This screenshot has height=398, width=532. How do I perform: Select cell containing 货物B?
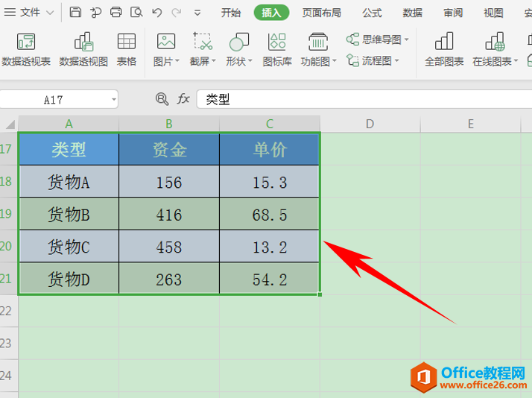69,214
